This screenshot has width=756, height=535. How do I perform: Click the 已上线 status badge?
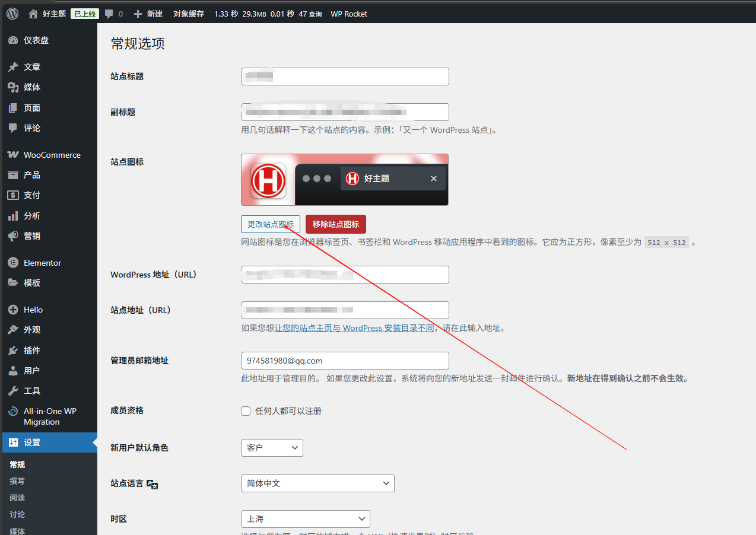(84, 14)
